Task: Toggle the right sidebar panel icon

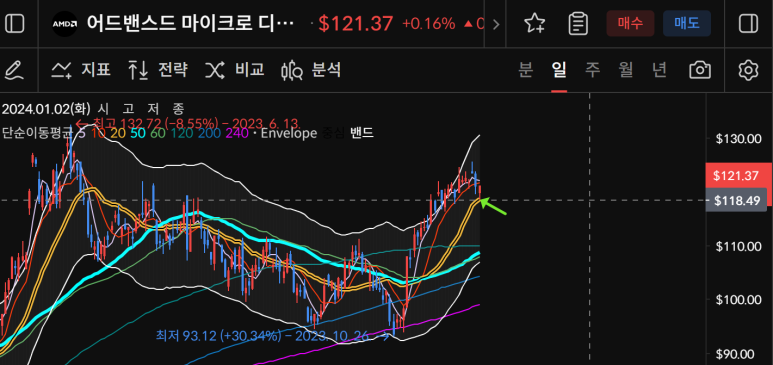Action: pyautogui.click(x=748, y=23)
